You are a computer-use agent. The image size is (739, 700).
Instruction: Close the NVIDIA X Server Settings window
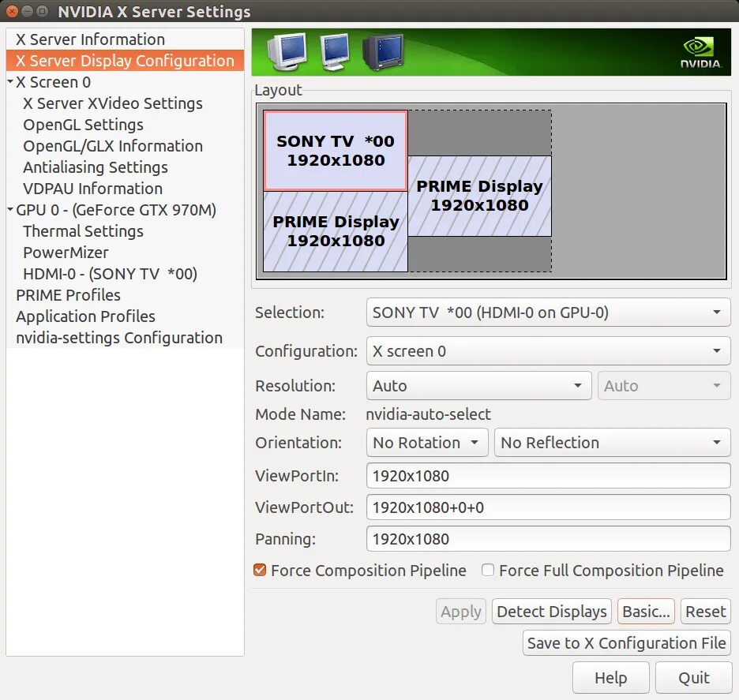tap(13, 11)
